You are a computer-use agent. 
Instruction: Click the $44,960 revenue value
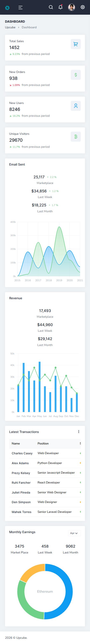(x=45, y=324)
